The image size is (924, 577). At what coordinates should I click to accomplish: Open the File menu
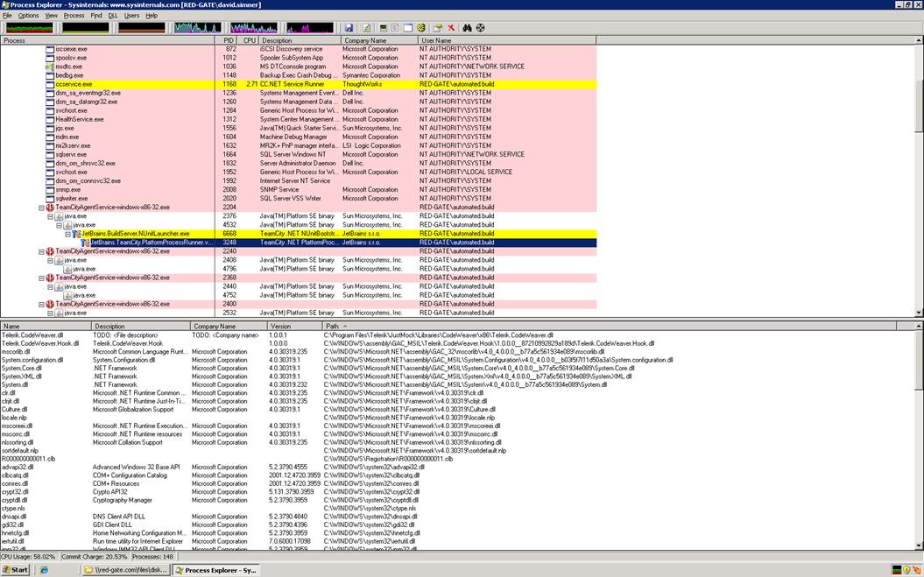[7, 16]
